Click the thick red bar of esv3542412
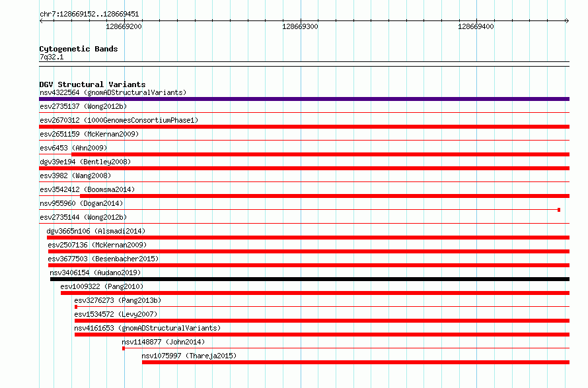Screen dimensions: 588x388 325,196
